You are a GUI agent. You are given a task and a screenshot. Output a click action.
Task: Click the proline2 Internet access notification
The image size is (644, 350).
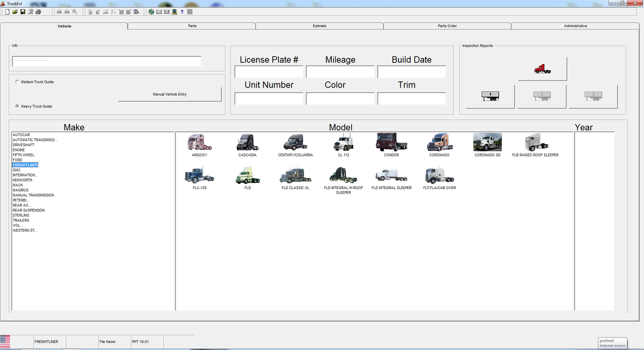612,343
